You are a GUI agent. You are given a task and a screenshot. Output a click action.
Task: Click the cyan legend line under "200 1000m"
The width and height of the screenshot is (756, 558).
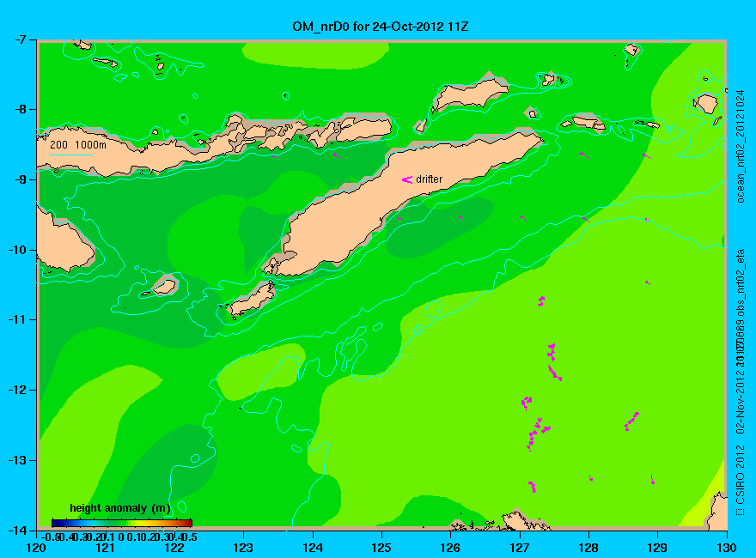tap(71, 155)
